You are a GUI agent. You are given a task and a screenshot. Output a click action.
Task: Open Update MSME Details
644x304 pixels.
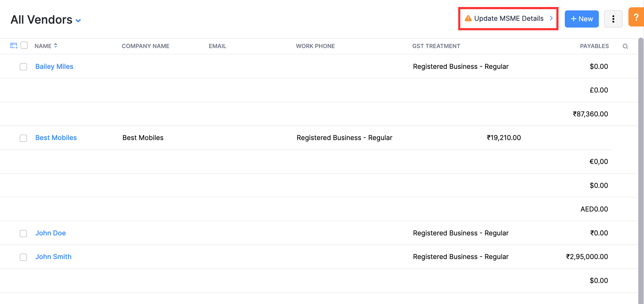(509, 18)
